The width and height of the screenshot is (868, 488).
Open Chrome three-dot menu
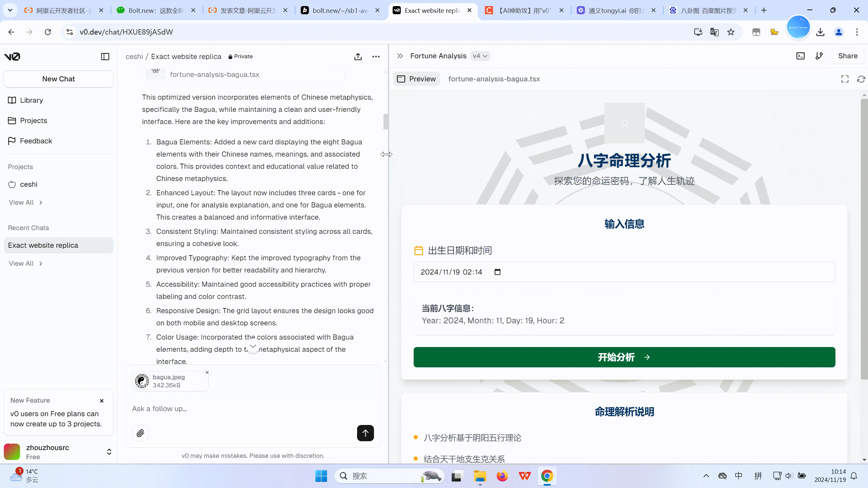pyautogui.click(x=857, y=32)
